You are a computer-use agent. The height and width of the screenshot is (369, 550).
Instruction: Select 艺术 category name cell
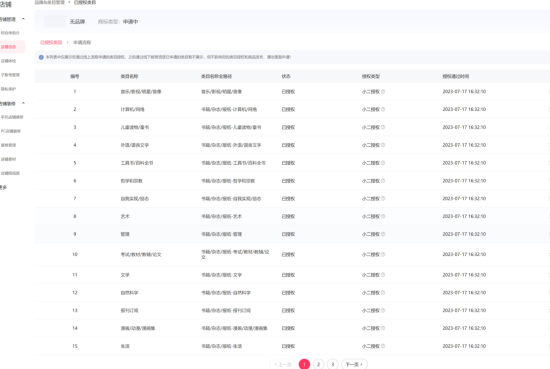(x=125, y=216)
